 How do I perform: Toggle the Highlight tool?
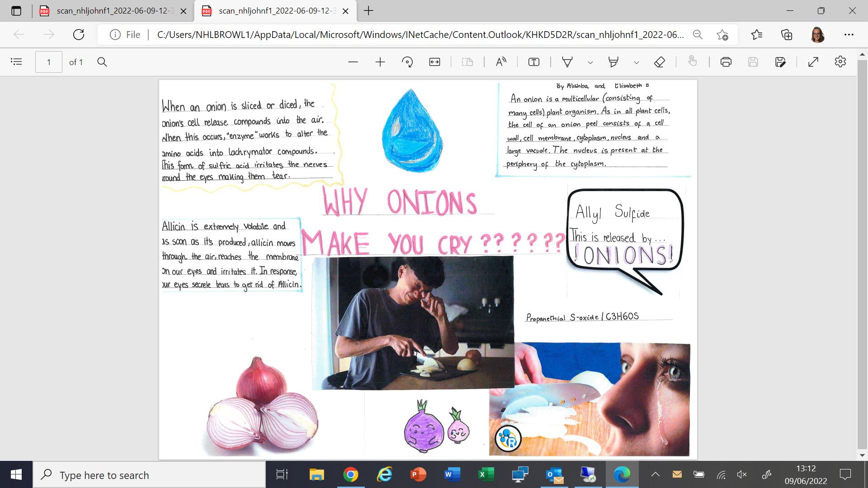[613, 62]
